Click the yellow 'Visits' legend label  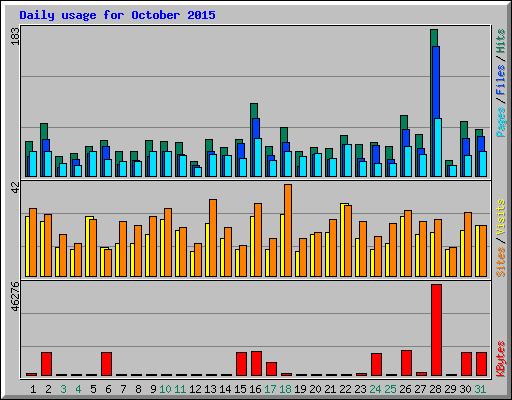(501, 218)
